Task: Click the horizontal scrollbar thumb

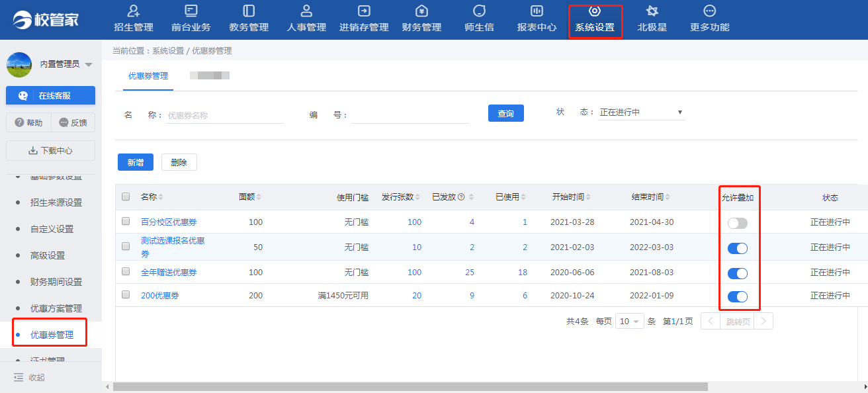Action: tap(410, 386)
